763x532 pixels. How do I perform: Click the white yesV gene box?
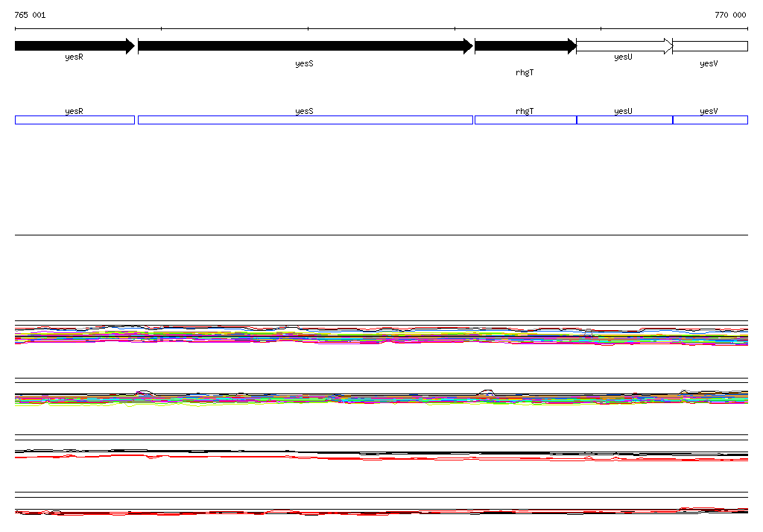click(x=710, y=46)
